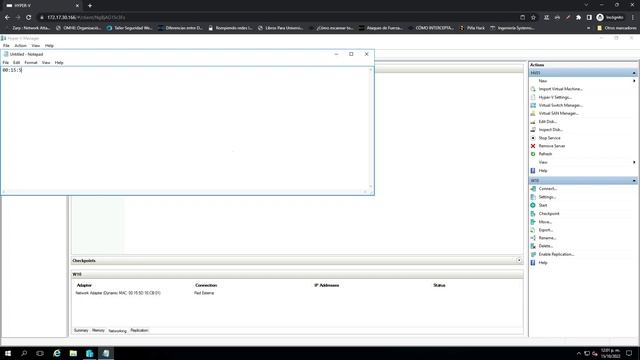Viewport: 640px width, 360px height.
Task: Open taskbar Search
Action: [24, 353]
